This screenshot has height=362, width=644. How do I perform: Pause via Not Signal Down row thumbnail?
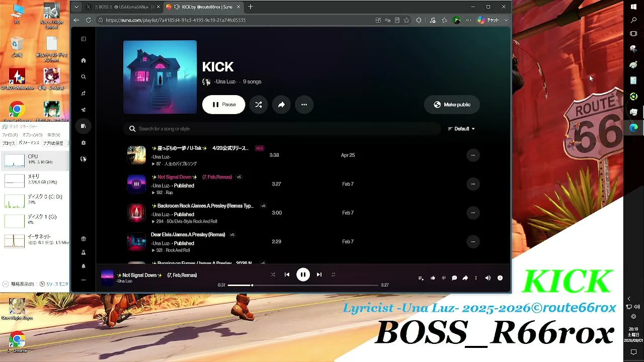click(x=136, y=184)
